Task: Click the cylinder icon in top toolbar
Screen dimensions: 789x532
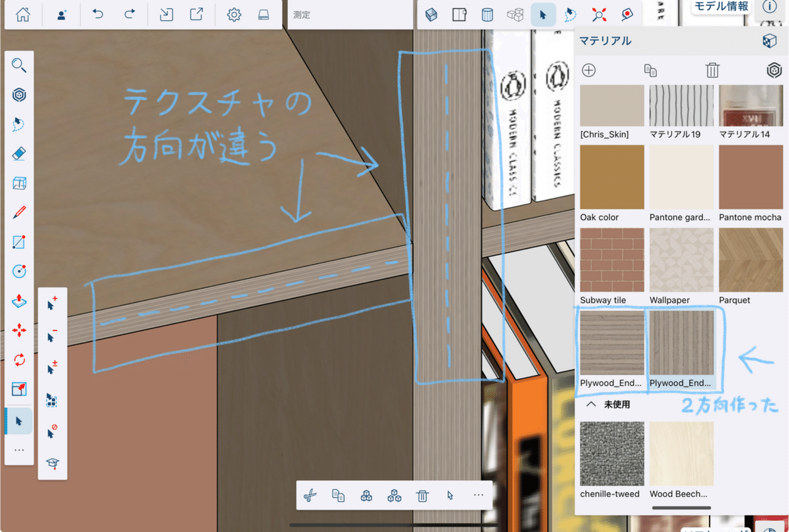Action: point(487,14)
